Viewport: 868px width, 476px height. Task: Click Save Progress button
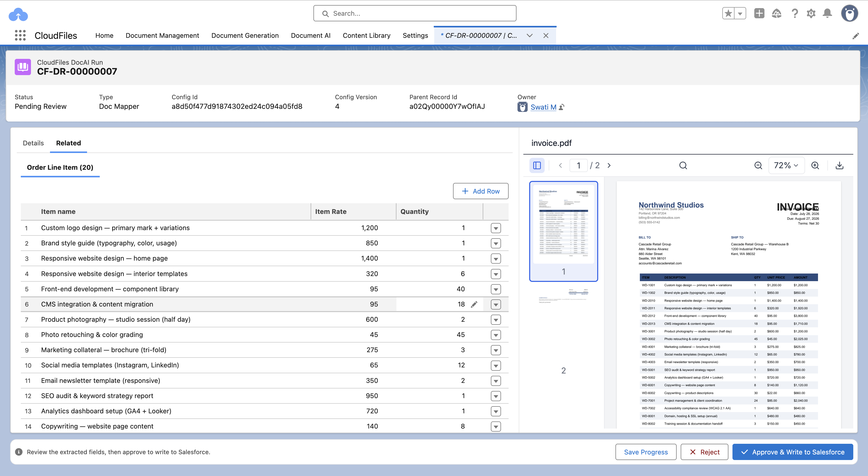coord(646,452)
